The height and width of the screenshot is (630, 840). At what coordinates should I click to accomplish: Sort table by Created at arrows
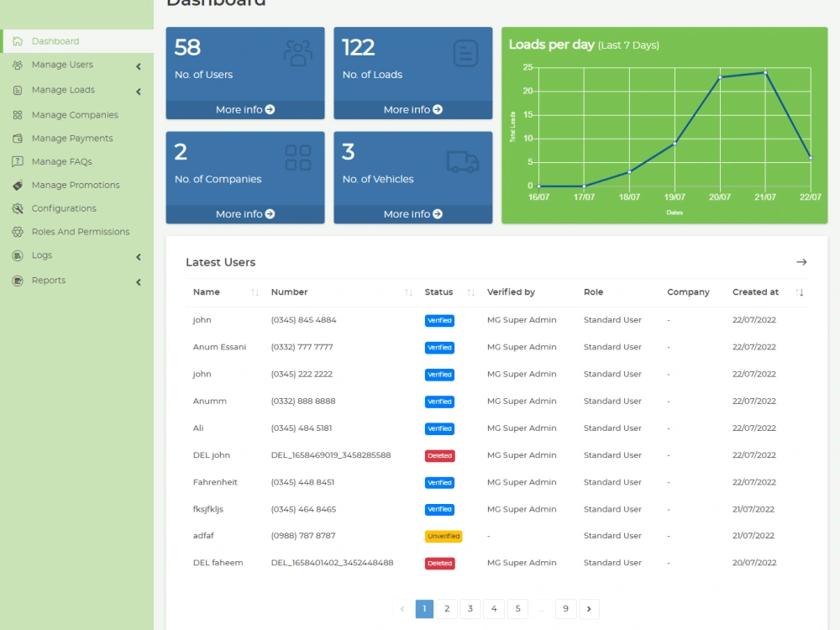click(800, 292)
